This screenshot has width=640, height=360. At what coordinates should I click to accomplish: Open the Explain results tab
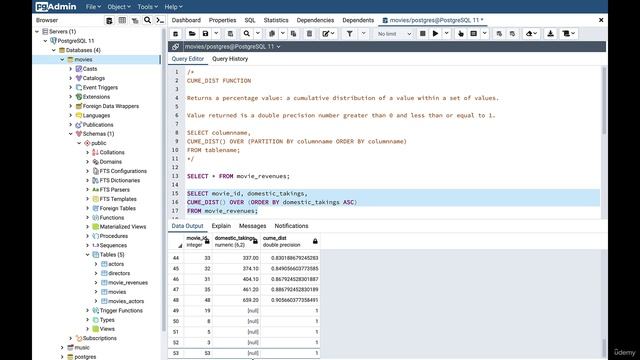pos(221,226)
